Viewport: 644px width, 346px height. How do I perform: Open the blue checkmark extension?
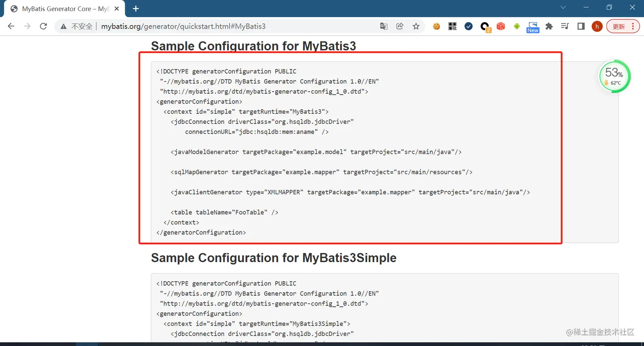(469, 26)
